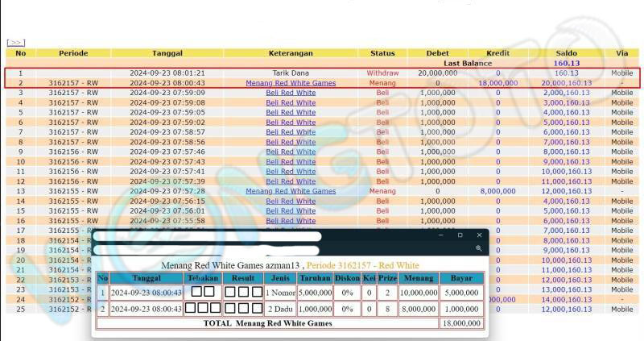Viewport: 644px width, 341px height.
Task: Click the Bayar column header in popup
Action: 462,278
